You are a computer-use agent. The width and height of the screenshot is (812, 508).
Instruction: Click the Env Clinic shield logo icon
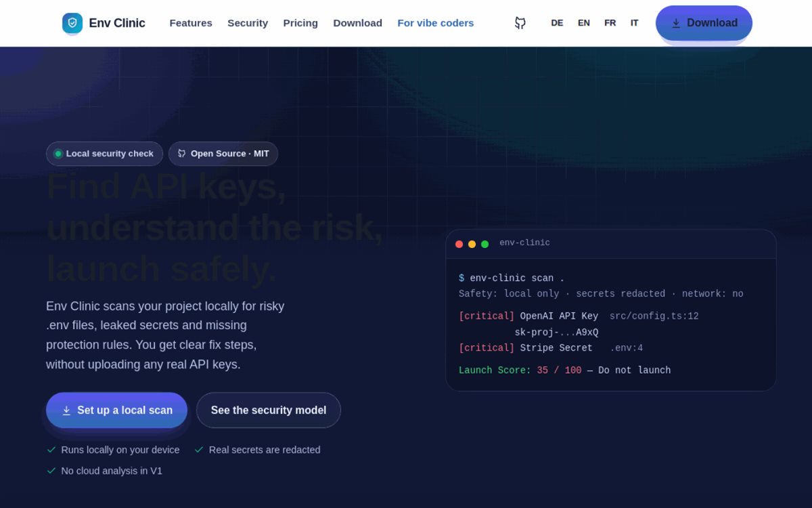72,23
